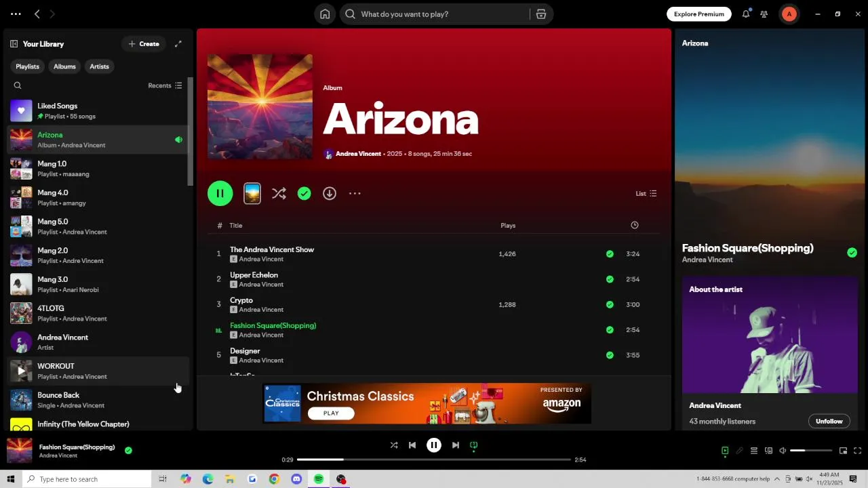Screen dimensions: 868x488
Task: Download the Arizona album
Action: [x=330, y=194]
